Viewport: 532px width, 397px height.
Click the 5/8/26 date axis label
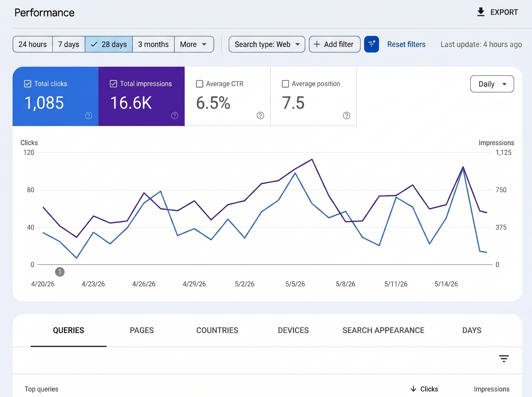[x=346, y=284]
